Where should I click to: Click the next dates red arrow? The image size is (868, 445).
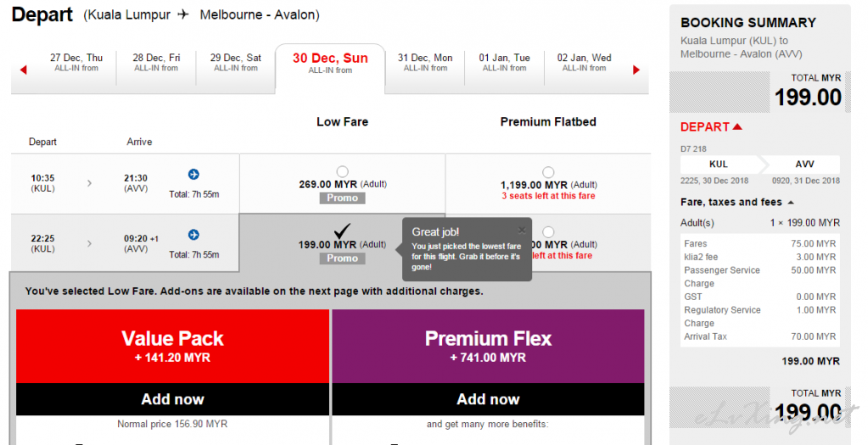[636, 70]
